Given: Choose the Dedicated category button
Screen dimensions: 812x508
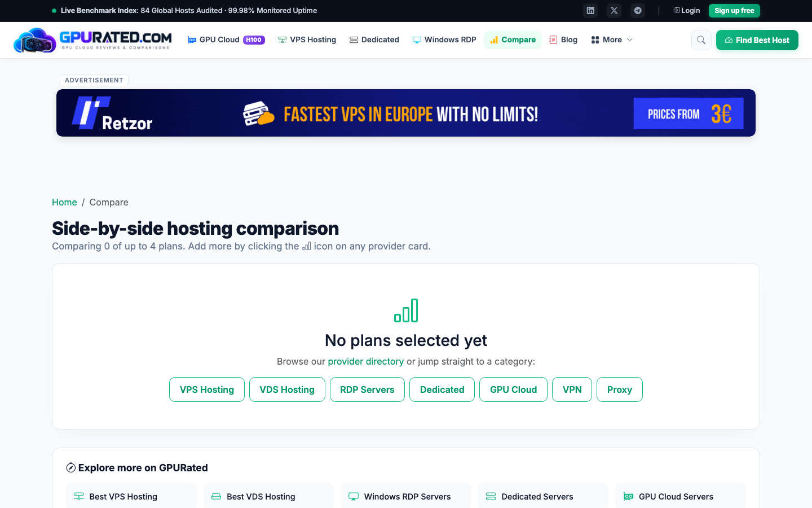Looking at the screenshot, I should point(442,389).
